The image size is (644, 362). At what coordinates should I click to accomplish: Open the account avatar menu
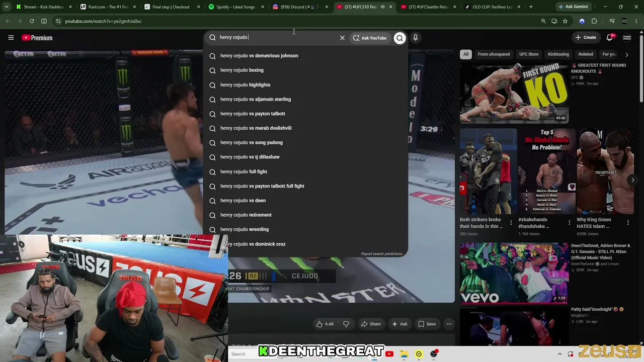pos(627,38)
